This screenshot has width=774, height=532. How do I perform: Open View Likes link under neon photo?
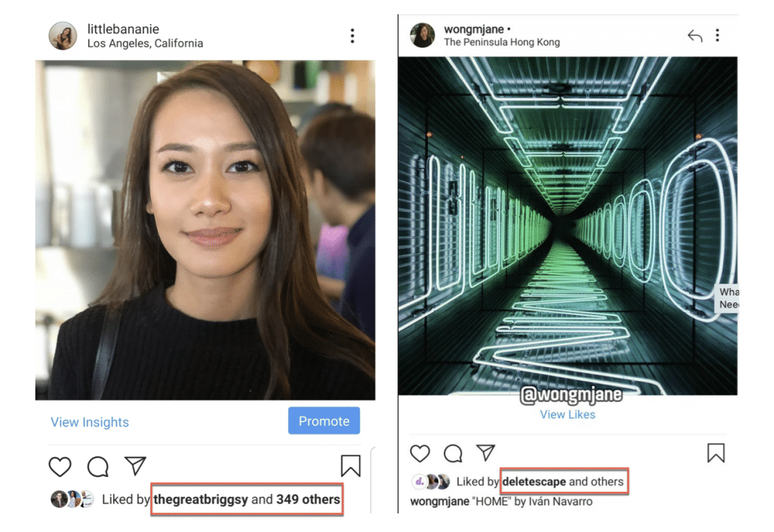point(568,415)
